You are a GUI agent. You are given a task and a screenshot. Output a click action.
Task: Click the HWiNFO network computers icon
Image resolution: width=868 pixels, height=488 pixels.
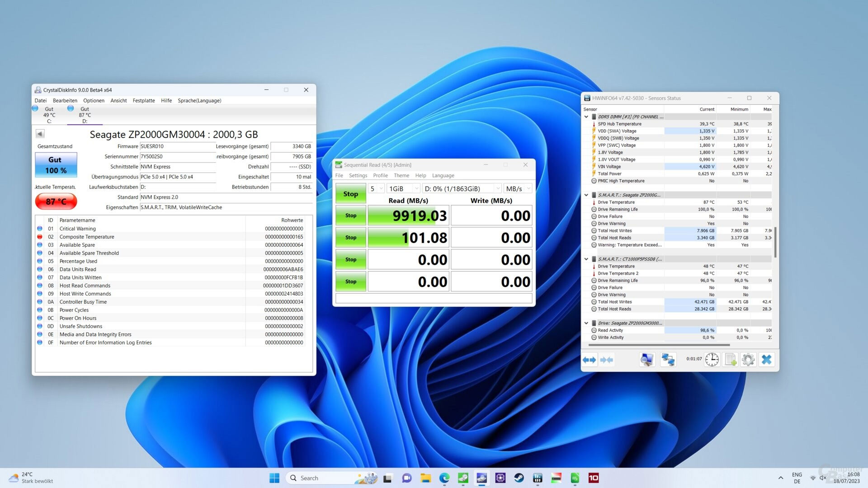click(668, 360)
